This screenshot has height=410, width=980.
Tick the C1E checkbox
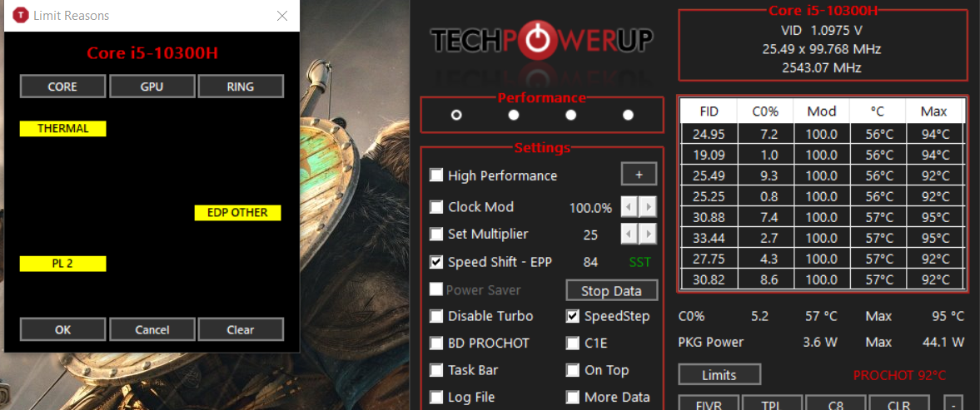tap(573, 343)
